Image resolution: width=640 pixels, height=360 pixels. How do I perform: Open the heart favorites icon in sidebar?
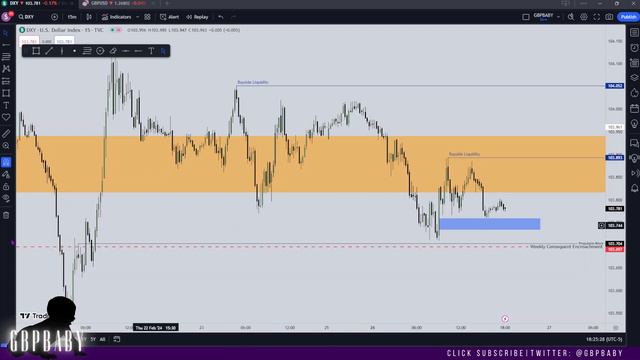pyautogui.click(x=6, y=118)
